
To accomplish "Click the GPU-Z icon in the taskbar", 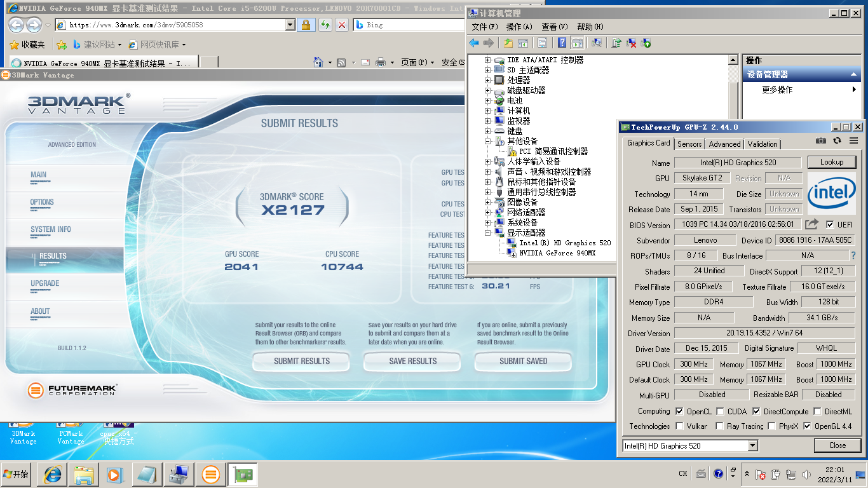I will pyautogui.click(x=243, y=474).
